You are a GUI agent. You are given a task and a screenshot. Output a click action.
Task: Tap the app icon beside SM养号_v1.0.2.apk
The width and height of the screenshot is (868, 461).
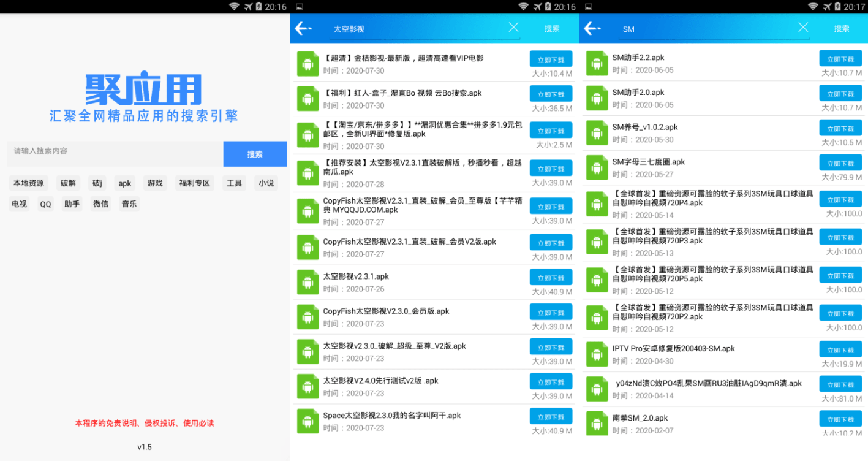tap(597, 132)
